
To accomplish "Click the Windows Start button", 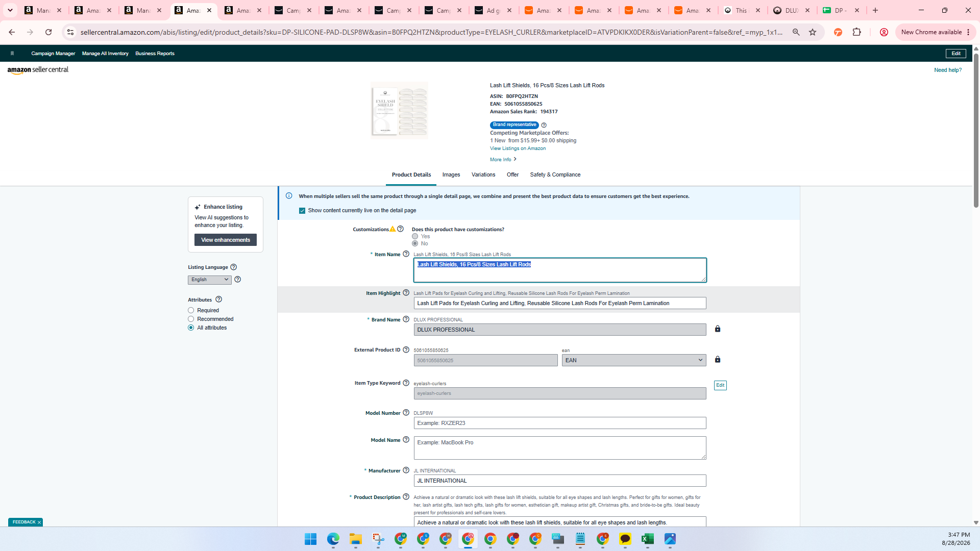I will point(310,539).
